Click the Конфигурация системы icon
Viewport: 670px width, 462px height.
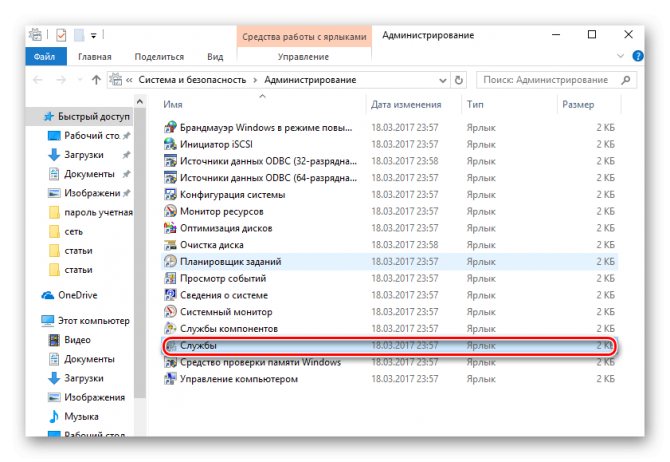[170, 194]
